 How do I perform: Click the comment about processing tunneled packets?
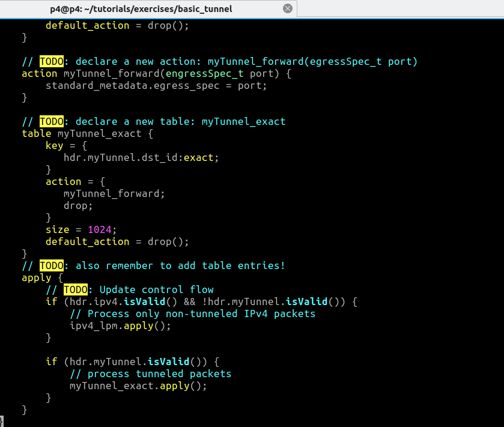pos(150,374)
